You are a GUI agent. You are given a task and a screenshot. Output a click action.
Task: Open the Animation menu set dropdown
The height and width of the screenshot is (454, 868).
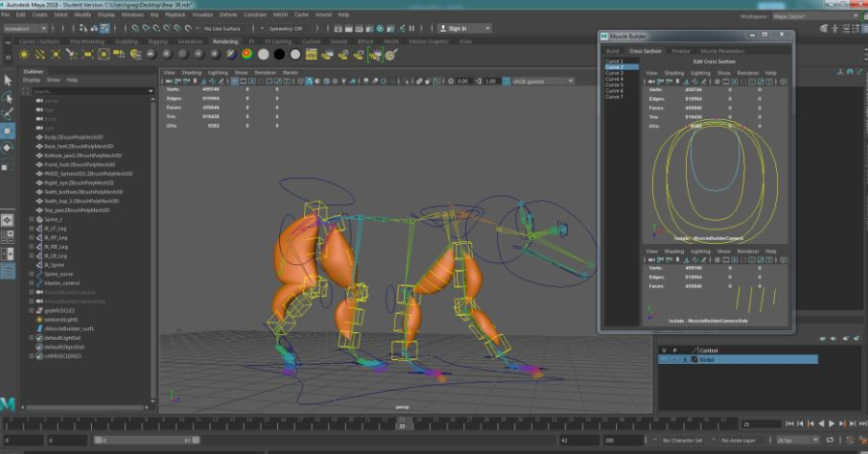pyautogui.click(x=25, y=28)
